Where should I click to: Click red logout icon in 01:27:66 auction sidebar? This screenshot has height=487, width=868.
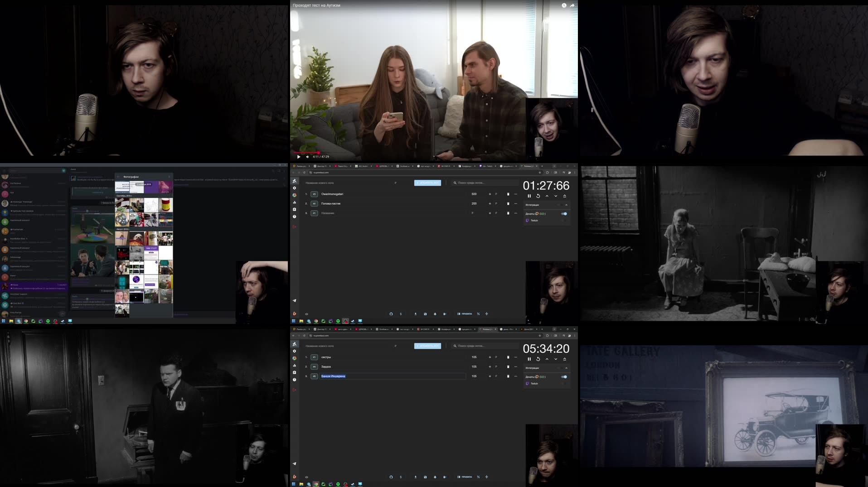[x=294, y=227]
